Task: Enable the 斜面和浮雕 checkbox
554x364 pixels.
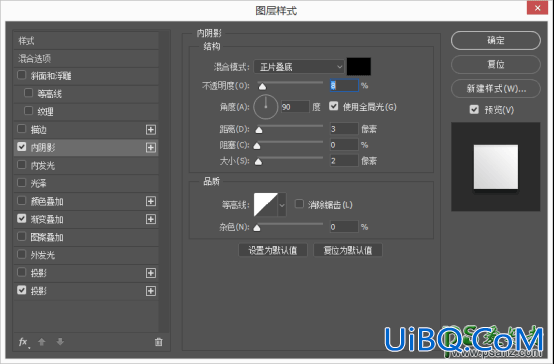Action: tap(22, 75)
